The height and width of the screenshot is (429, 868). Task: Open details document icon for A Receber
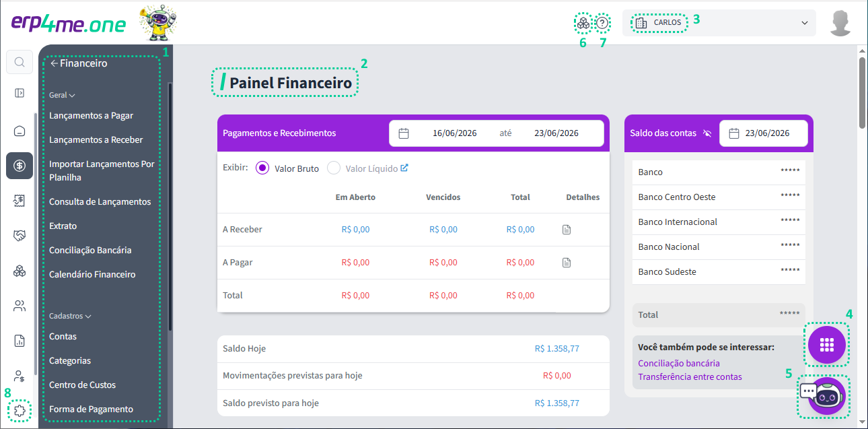pos(567,230)
